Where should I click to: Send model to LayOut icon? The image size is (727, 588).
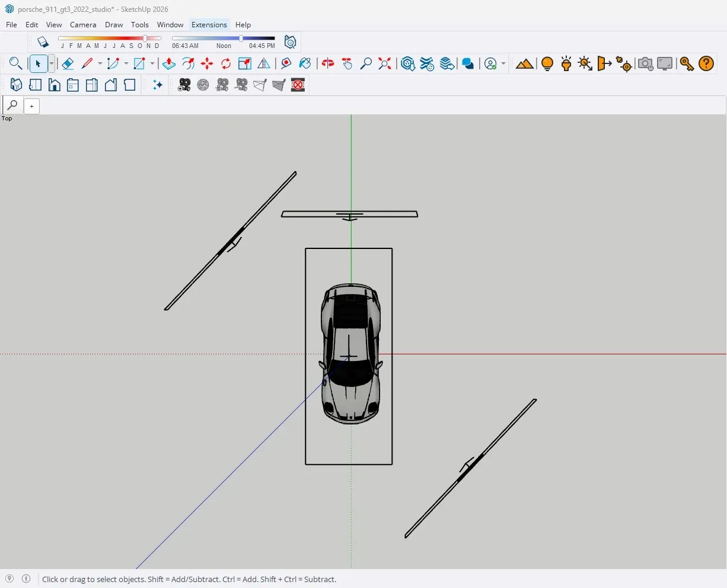click(448, 63)
